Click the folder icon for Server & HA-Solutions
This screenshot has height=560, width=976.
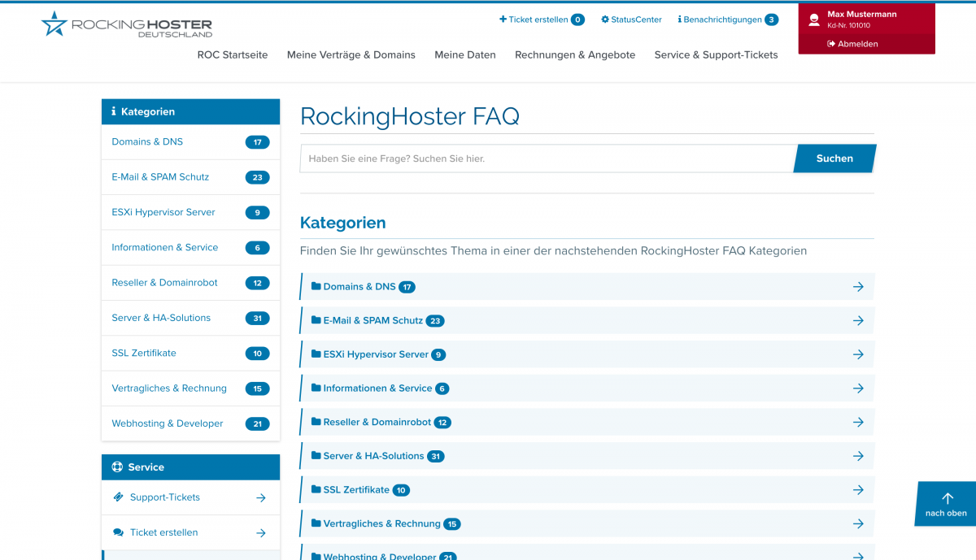(x=316, y=456)
